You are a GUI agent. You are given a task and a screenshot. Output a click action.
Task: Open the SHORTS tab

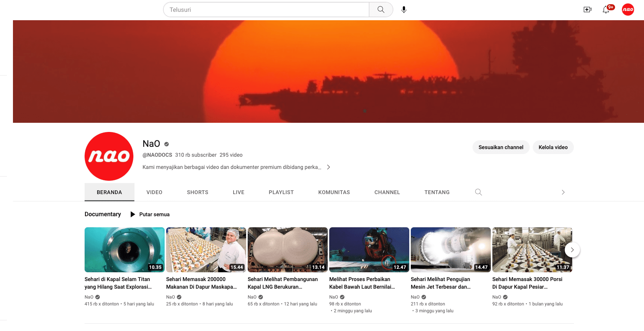197,192
